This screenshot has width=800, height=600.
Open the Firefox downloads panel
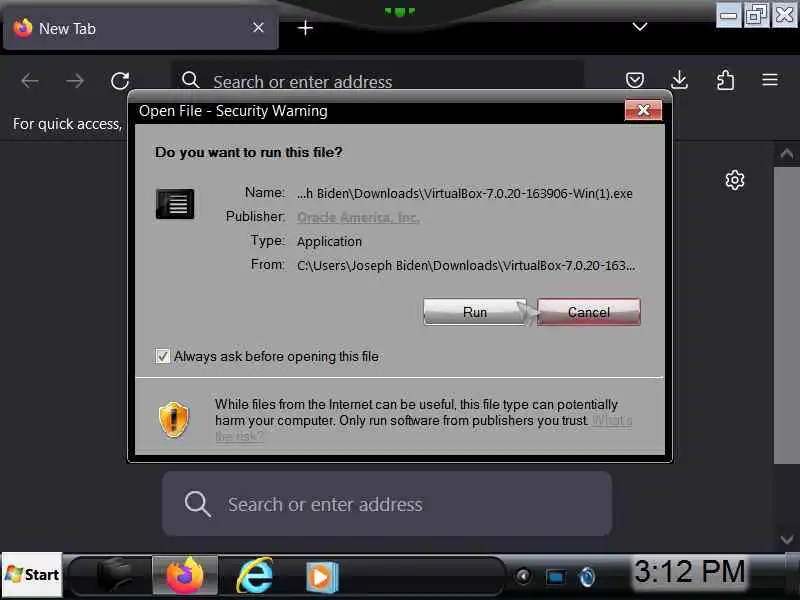680,80
